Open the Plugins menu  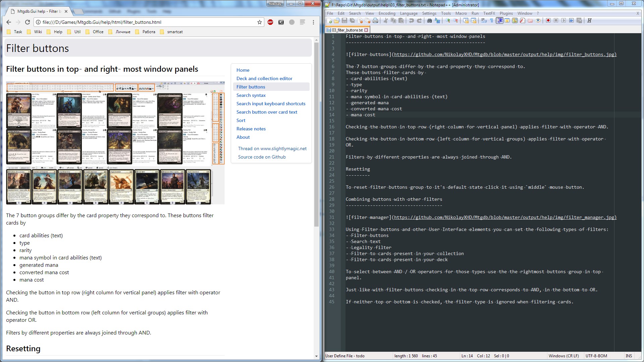(x=506, y=13)
